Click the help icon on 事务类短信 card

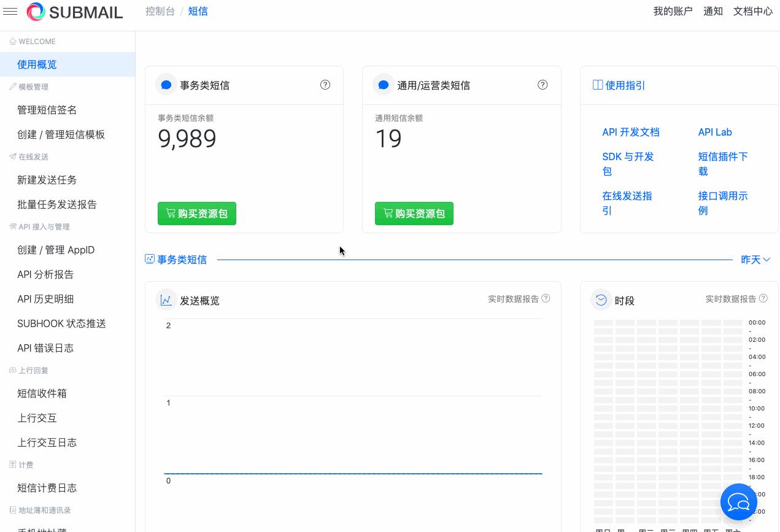(325, 85)
